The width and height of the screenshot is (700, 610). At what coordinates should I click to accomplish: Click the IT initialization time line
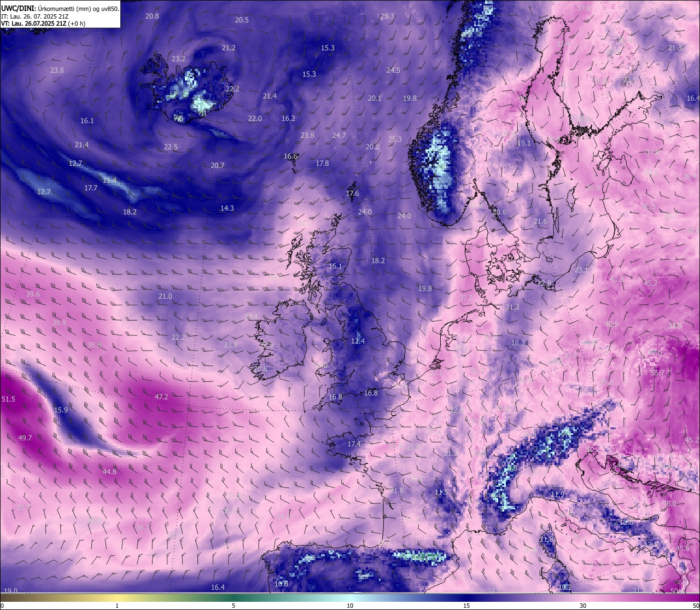[35, 16]
